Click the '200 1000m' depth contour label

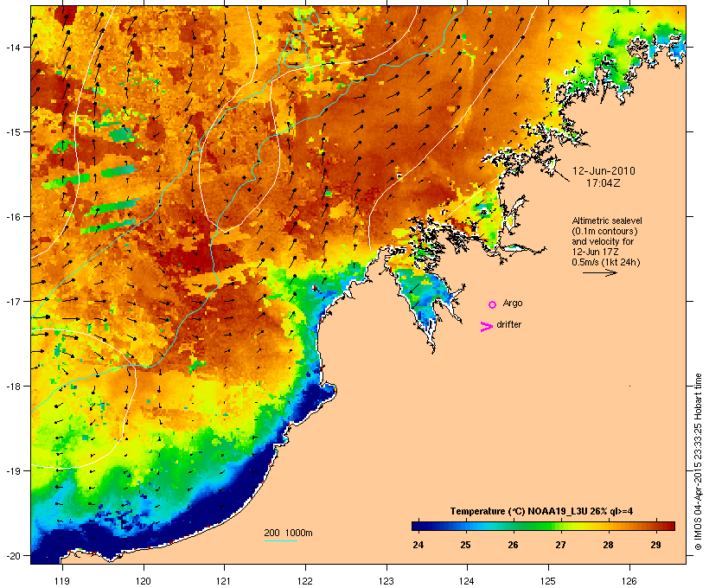[x=288, y=533]
